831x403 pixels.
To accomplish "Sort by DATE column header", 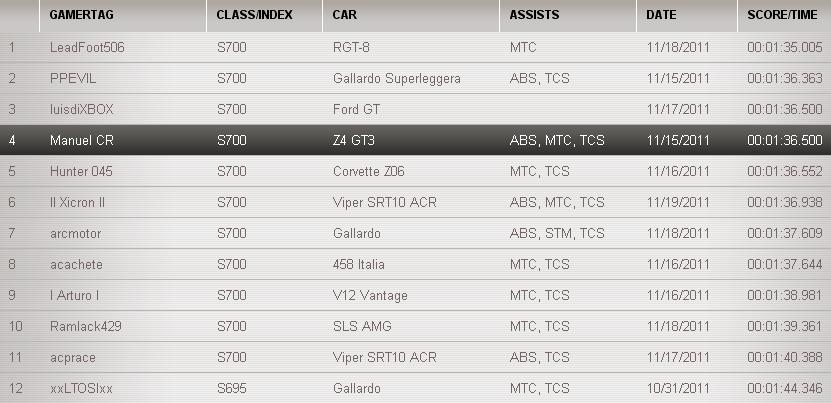I will click(661, 16).
